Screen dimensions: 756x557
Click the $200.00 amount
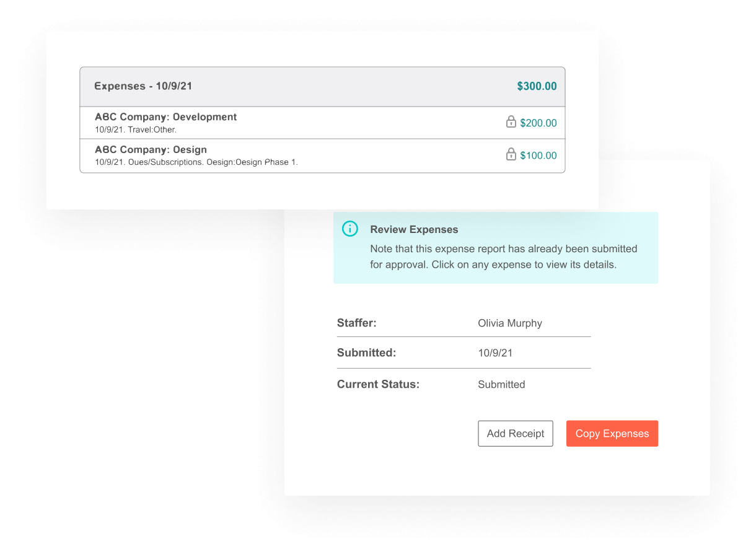click(538, 123)
